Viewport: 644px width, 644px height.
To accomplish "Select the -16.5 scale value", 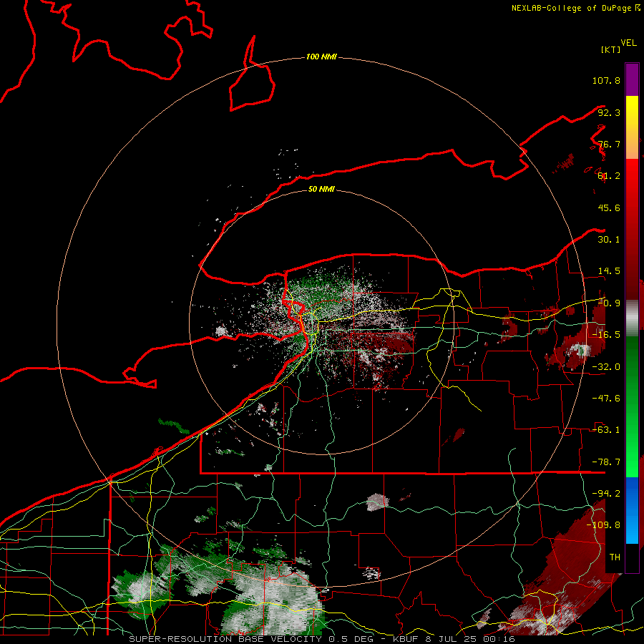I will [x=606, y=335].
